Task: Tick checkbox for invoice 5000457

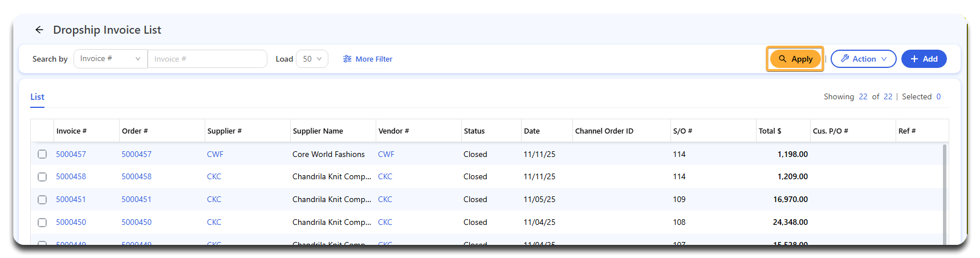Action: pos(42,154)
